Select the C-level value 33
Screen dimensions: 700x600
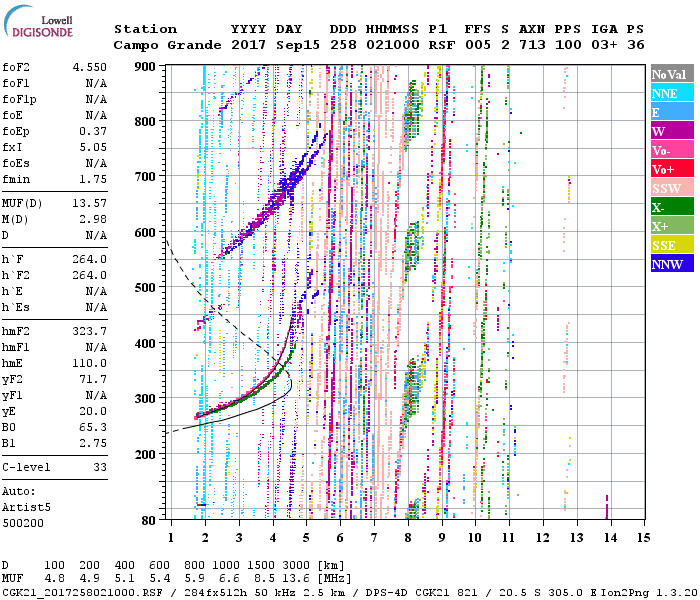(x=99, y=467)
